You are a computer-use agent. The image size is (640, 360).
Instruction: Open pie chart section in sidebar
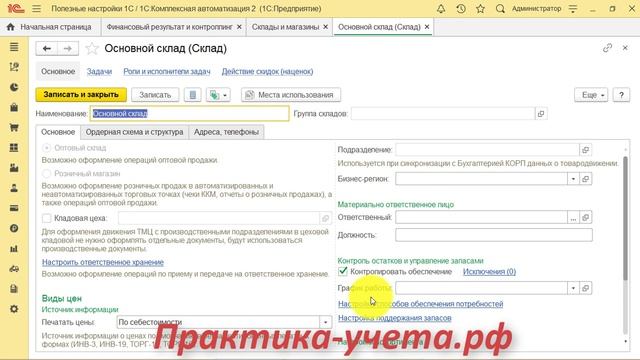[x=14, y=87]
